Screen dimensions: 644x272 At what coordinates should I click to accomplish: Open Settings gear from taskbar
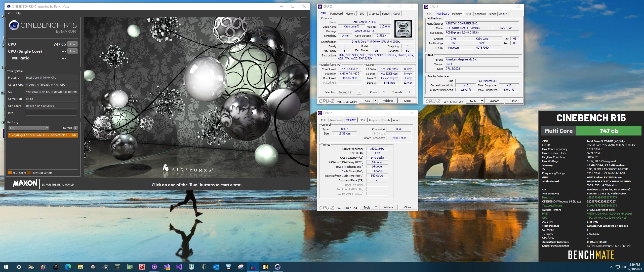click(x=19, y=267)
